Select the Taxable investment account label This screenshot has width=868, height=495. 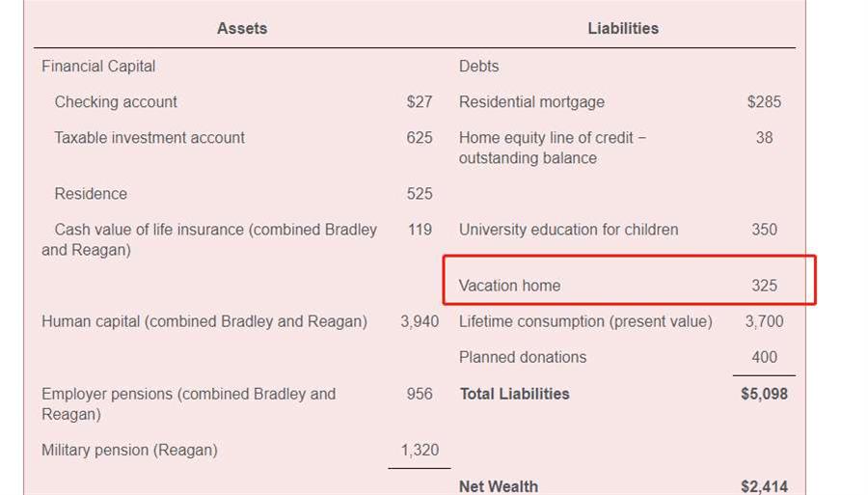point(149,138)
